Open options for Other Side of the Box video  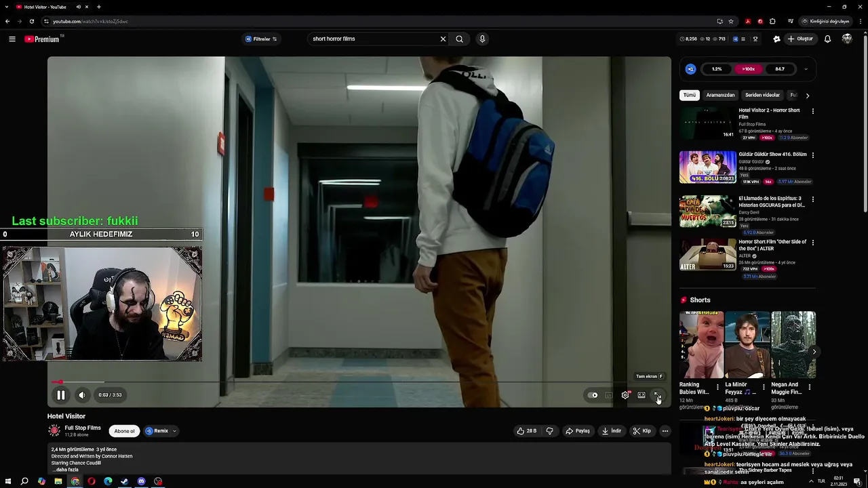812,243
